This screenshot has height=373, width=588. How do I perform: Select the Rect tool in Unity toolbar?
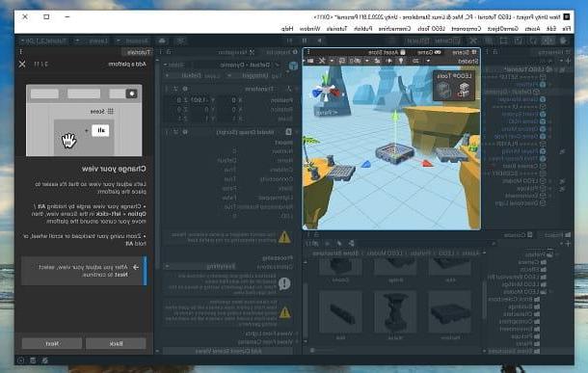pyautogui.click(x=503, y=40)
